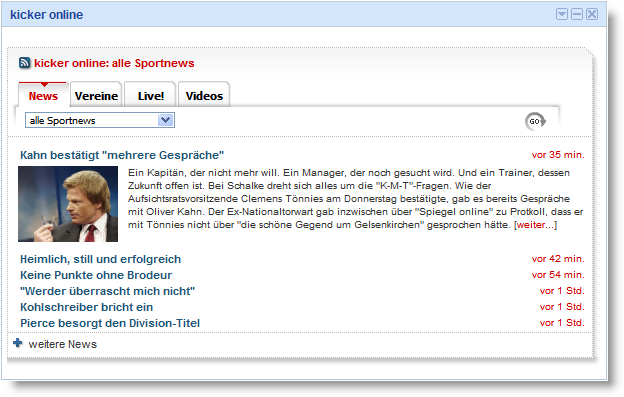
Task: Open the alle Sportnews dropdown
Action: click(x=100, y=120)
